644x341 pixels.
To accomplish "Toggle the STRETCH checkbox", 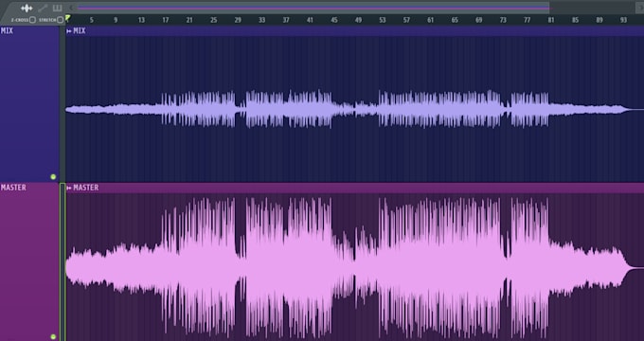I will pyautogui.click(x=60, y=20).
